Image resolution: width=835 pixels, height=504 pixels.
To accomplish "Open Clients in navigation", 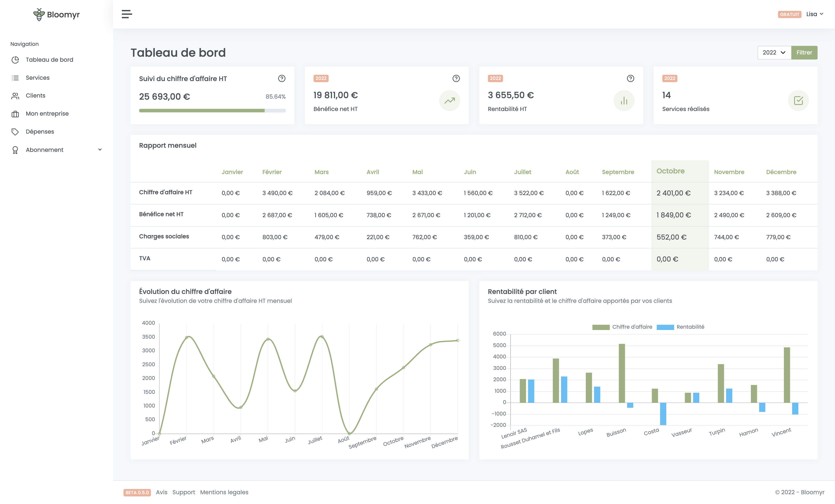I will point(36,95).
